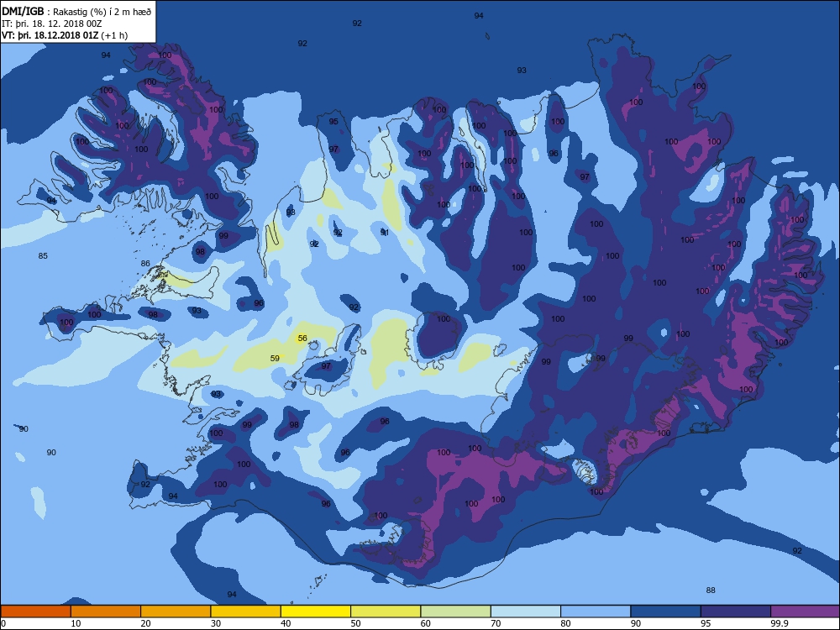This screenshot has width=840, height=630.
Task: Click the 'IT: þri. 18. 12. 2018 00Z' line
Action: point(51,24)
